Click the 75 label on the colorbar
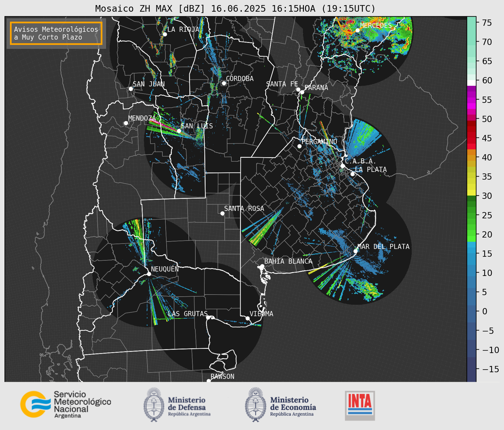This screenshot has width=504, height=430. pos(487,23)
